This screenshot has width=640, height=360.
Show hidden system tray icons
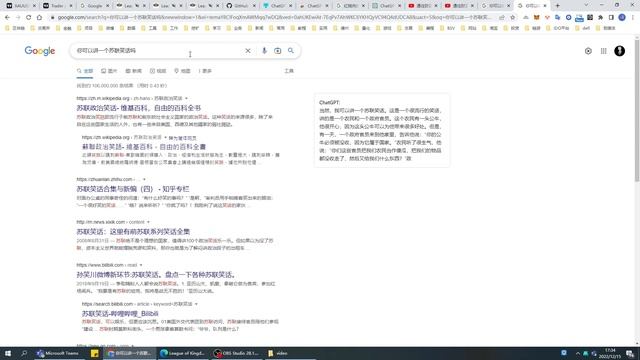point(578,353)
